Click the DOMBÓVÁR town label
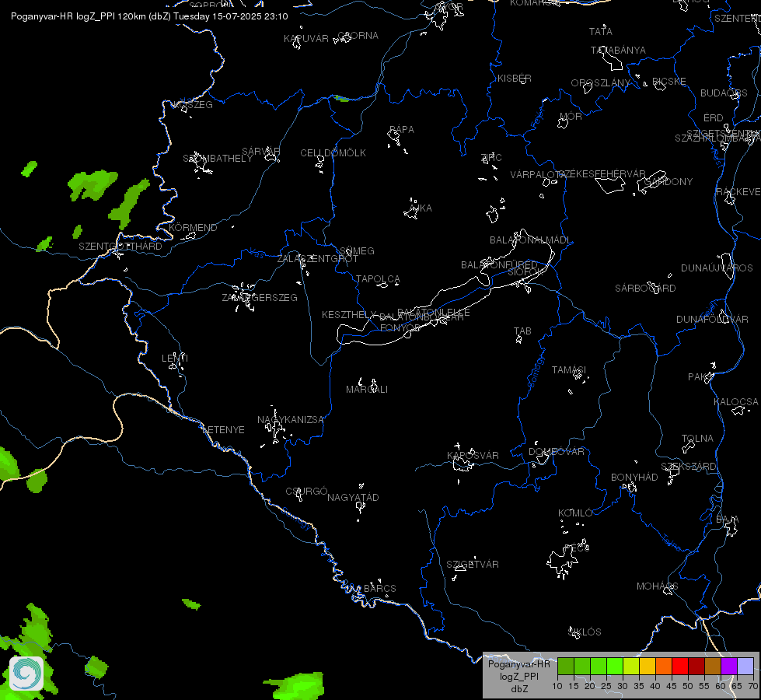761x700 pixels. [557, 452]
